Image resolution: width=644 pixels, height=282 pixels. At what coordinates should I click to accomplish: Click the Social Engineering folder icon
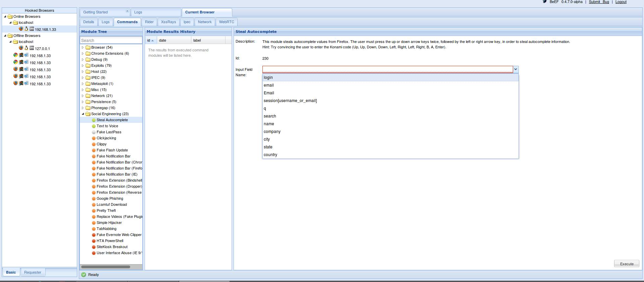[x=88, y=114]
